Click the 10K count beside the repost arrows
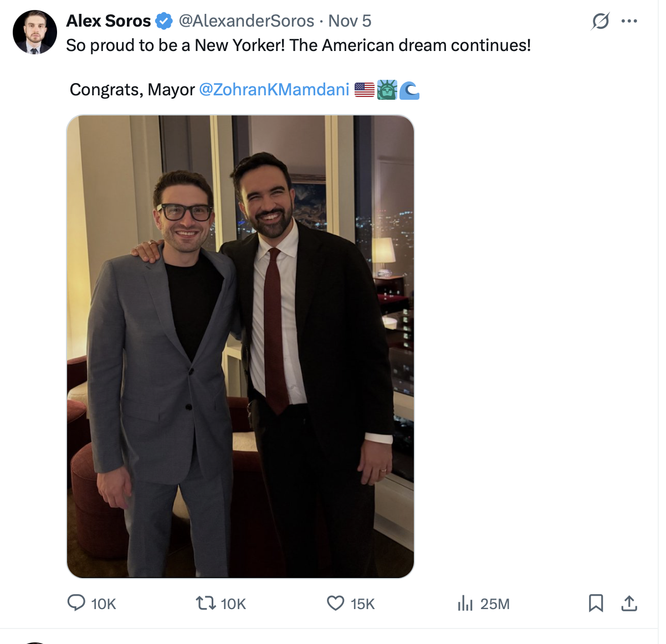This screenshot has height=644, width=666. tap(233, 604)
